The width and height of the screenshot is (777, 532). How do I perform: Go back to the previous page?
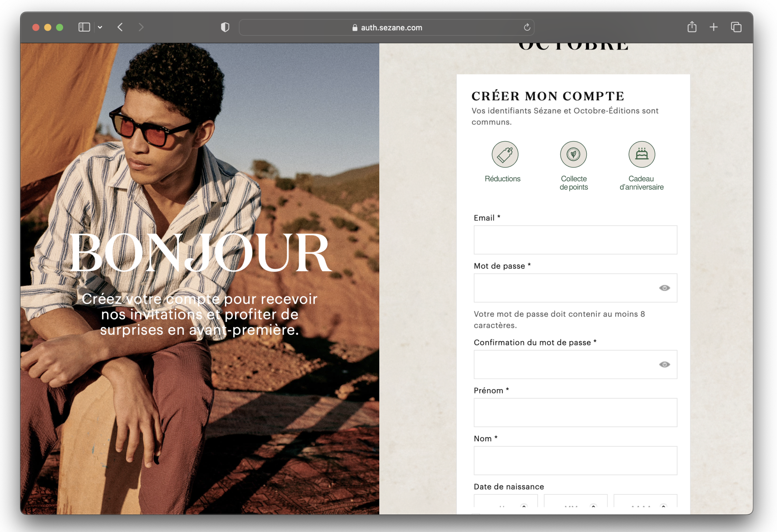point(120,27)
